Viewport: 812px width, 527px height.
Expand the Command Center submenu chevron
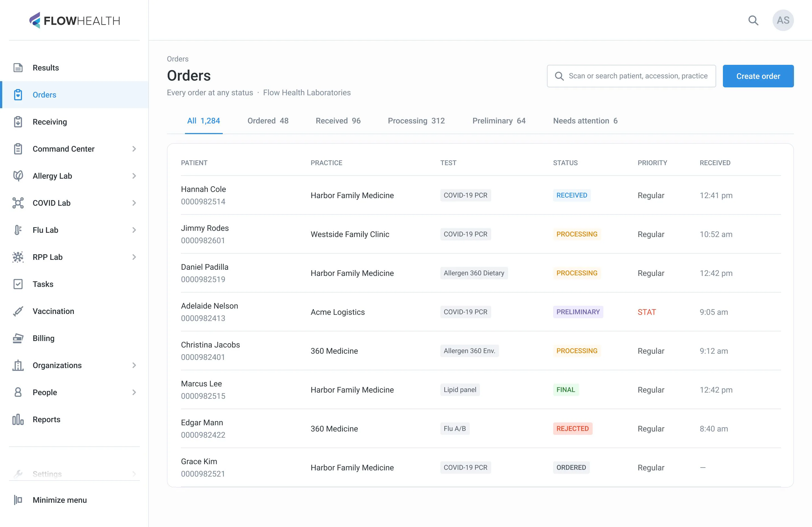tap(134, 149)
